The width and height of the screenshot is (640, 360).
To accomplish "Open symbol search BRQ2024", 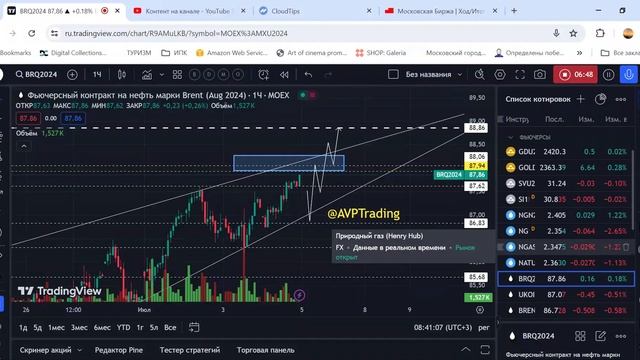I will coord(36,74).
